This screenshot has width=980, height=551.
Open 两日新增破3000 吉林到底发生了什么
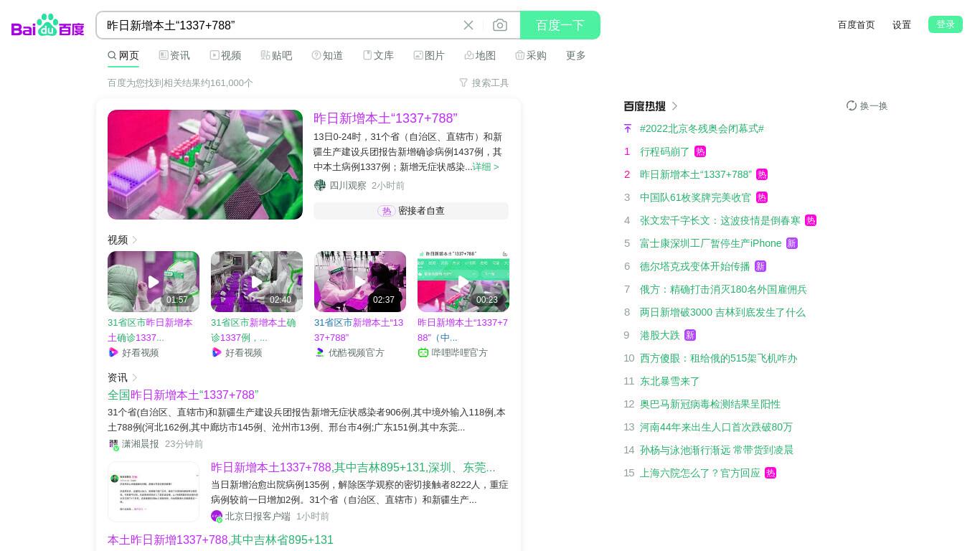(x=722, y=312)
